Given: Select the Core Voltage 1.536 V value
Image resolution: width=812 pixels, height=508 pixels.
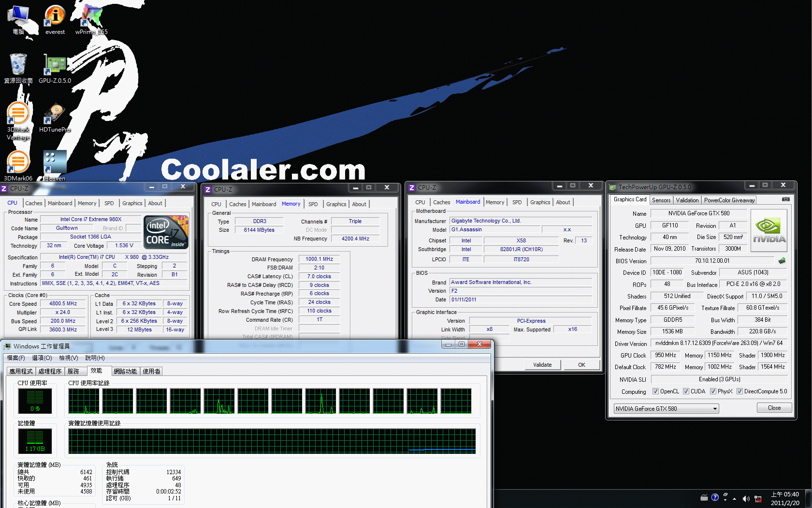Looking at the screenshot, I should [124, 245].
